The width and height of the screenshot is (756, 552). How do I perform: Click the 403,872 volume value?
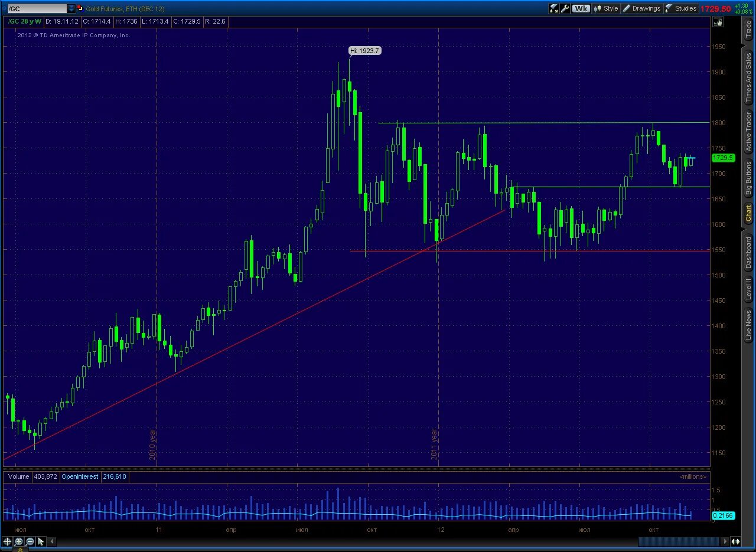[44, 476]
